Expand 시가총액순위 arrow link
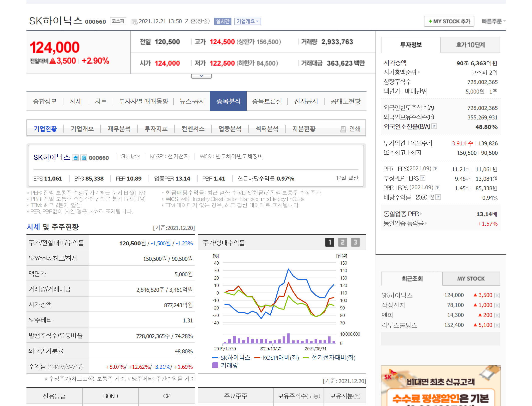This screenshot has height=406, width=532. click(x=419, y=72)
